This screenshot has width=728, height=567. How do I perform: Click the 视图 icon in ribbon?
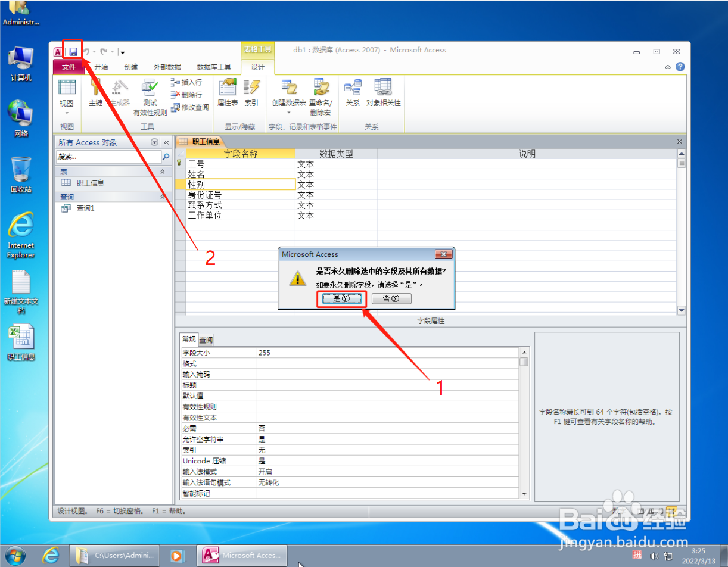tap(67, 88)
